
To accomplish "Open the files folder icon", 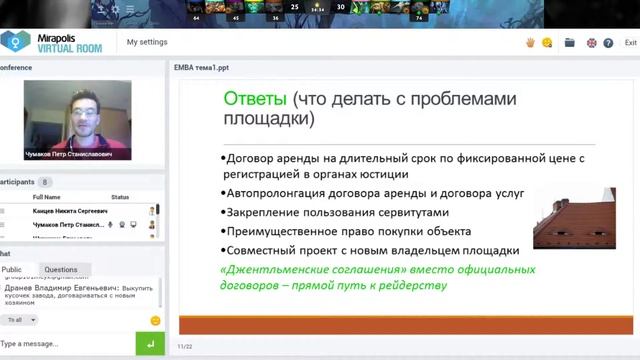I will [x=569, y=42].
